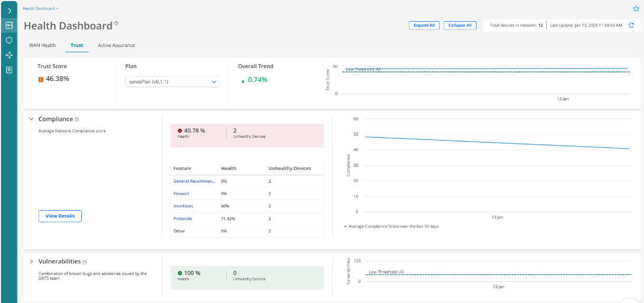Image resolution: width=644 pixels, height=303 pixels.
Task: Mark page as favorite with star icon
Action: tap(636, 8)
